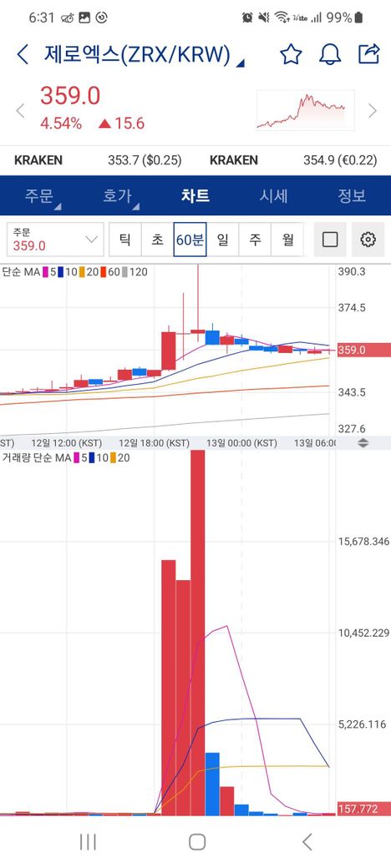Screen dimensions: 391x868
Task: Tap the back arrow next to 제로엑스
Action: [23, 55]
